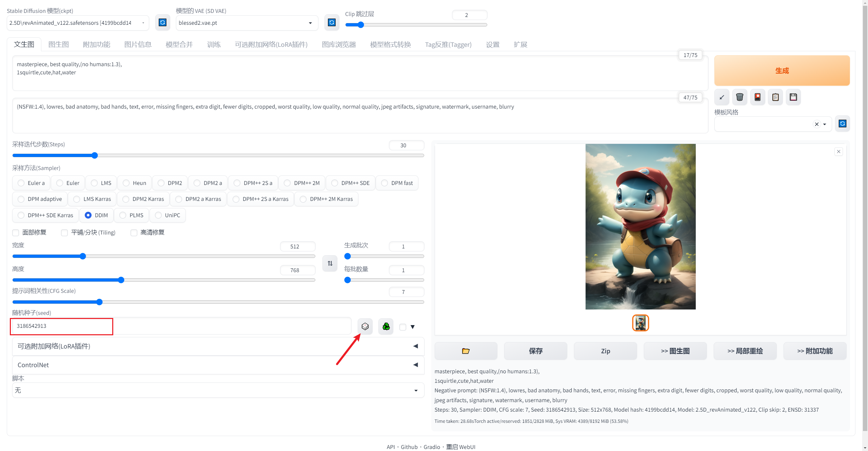Image resolution: width=868 pixels, height=451 pixels.
Task: Swap width and height with arrows icon
Action: click(330, 263)
